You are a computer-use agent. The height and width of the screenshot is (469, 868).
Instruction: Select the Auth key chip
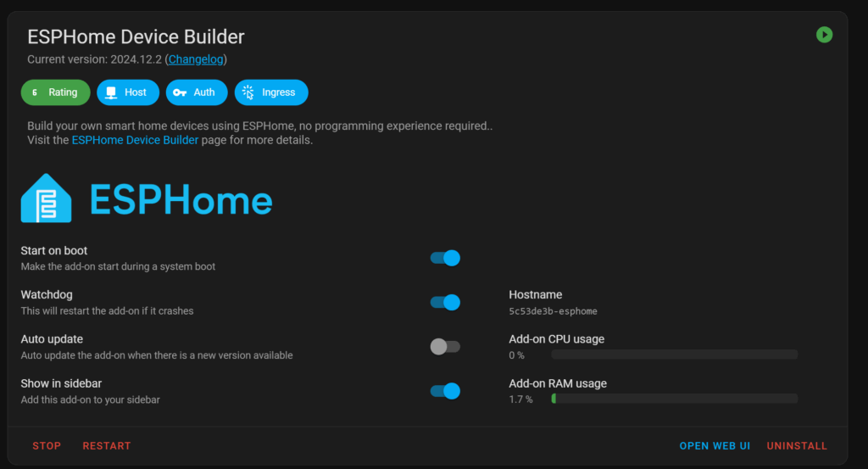[197, 92]
